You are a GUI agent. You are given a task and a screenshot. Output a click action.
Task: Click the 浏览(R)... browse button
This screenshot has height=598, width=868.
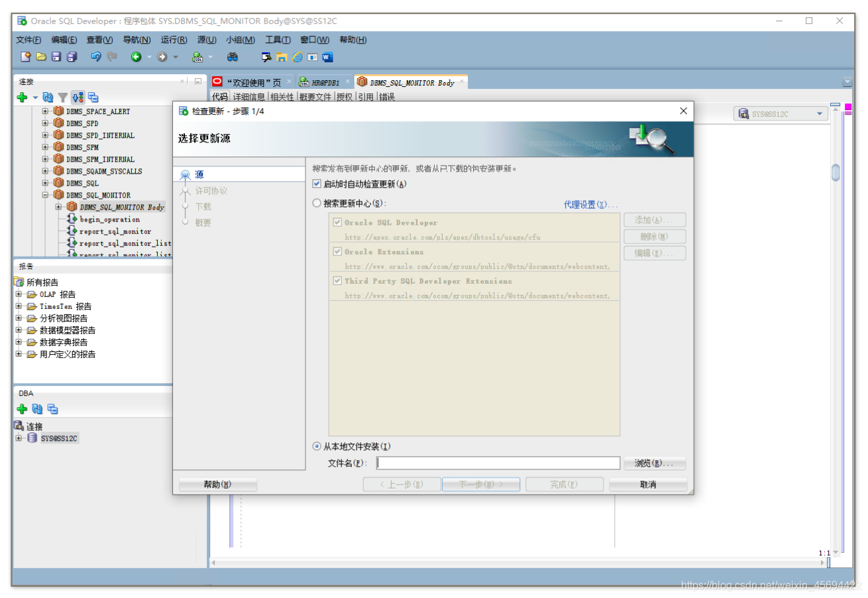pyautogui.click(x=654, y=463)
